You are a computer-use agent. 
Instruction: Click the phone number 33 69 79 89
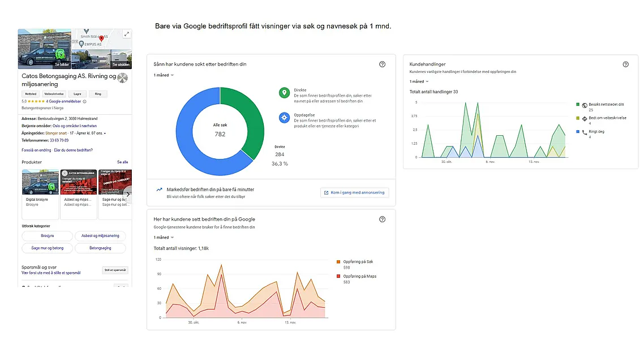click(59, 140)
